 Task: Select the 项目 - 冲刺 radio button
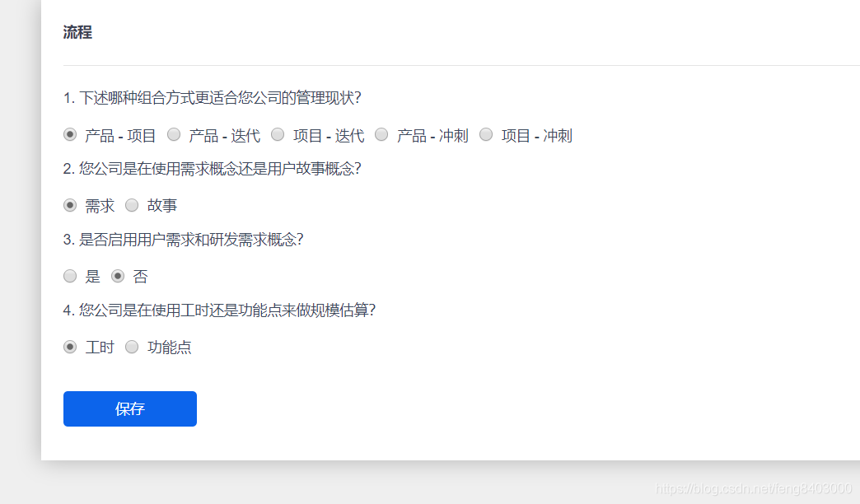486,134
